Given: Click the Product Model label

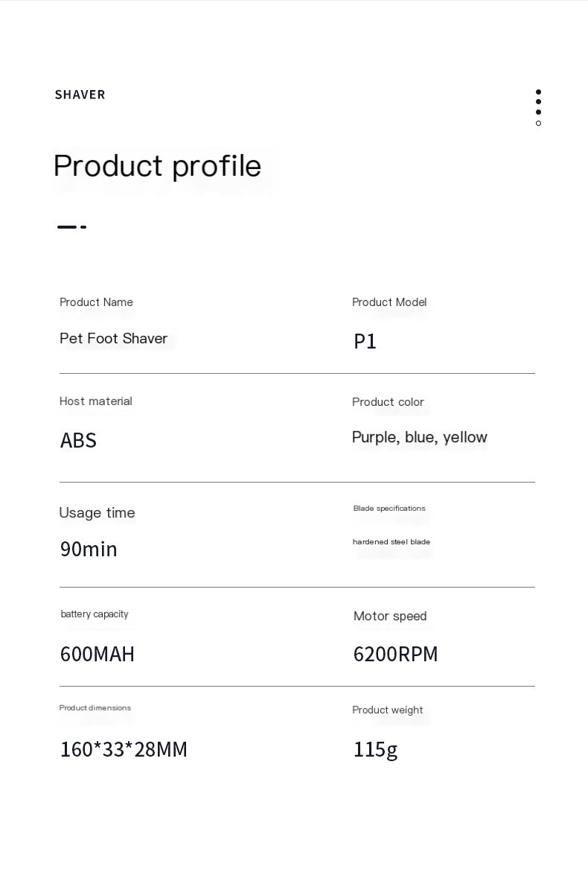Looking at the screenshot, I should (389, 302).
